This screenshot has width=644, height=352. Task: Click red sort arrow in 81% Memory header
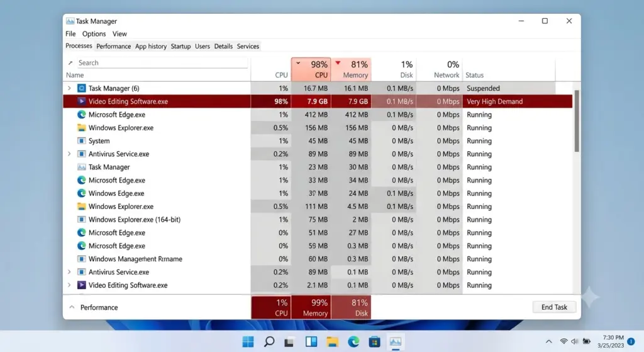point(338,63)
